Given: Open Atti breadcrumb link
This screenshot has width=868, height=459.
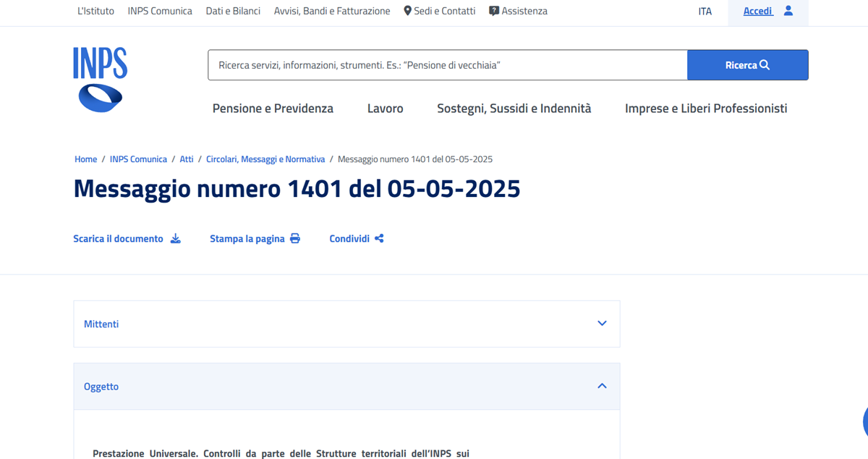Looking at the screenshot, I should pyautogui.click(x=187, y=159).
